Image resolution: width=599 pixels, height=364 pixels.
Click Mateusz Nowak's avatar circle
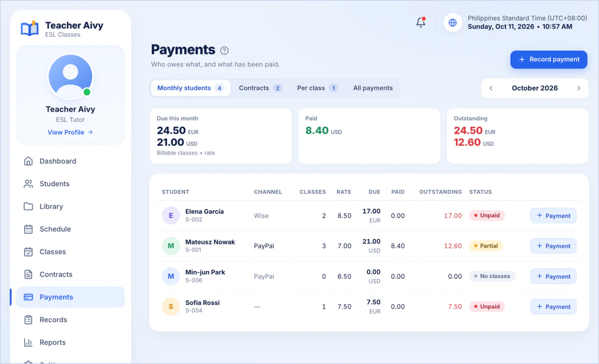[x=171, y=246]
